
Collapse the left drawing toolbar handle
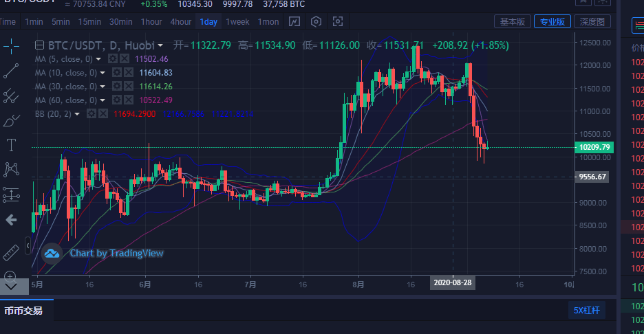click(28, 244)
